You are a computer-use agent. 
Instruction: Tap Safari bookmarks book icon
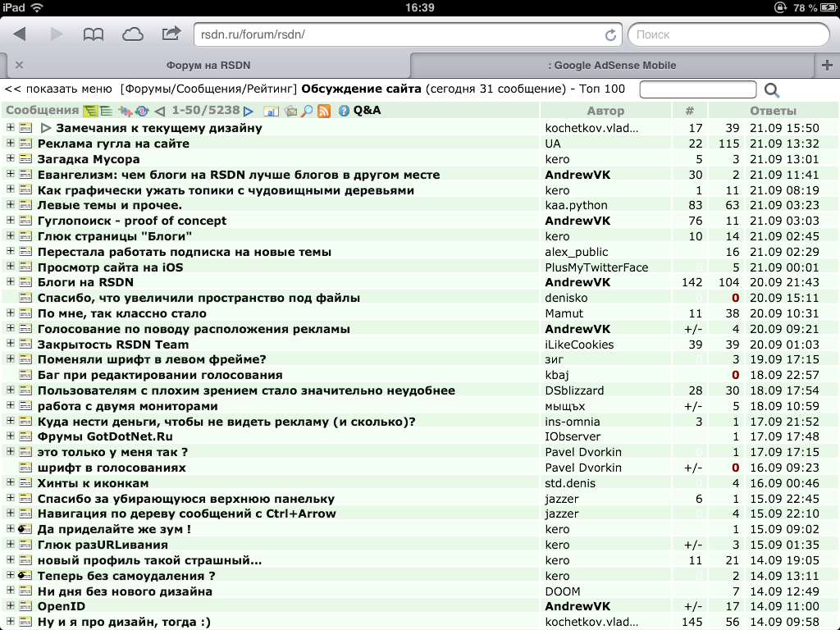tap(94, 34)
